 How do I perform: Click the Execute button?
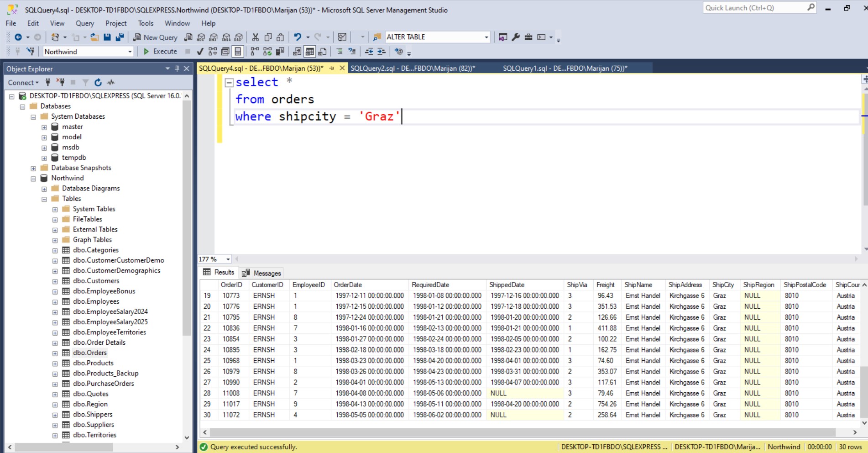pyautogui.click(x=160, y=52)
